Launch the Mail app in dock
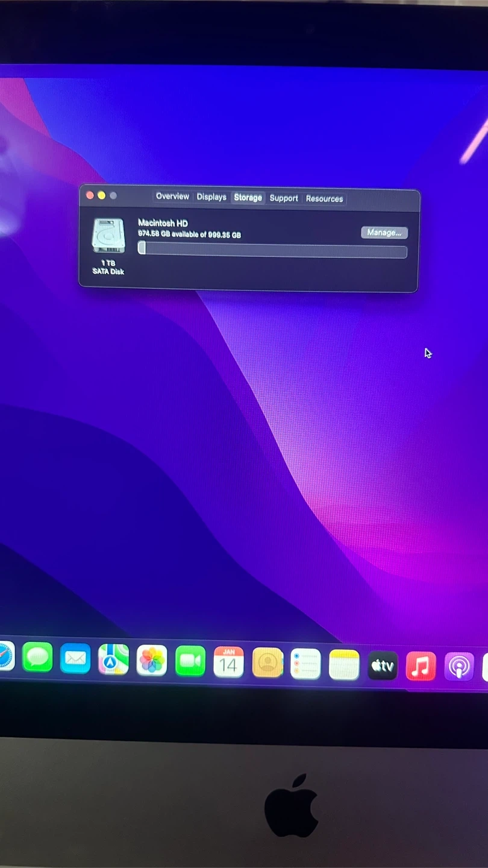Image resolution: width=488 pixels, height=868 pixels. pos(75,659)
